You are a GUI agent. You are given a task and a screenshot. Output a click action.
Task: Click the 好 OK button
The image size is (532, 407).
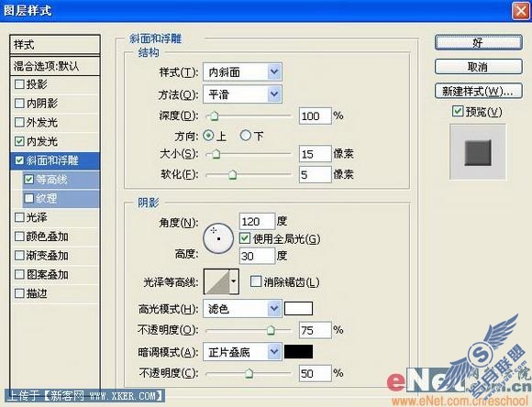(x=479, y=43)
